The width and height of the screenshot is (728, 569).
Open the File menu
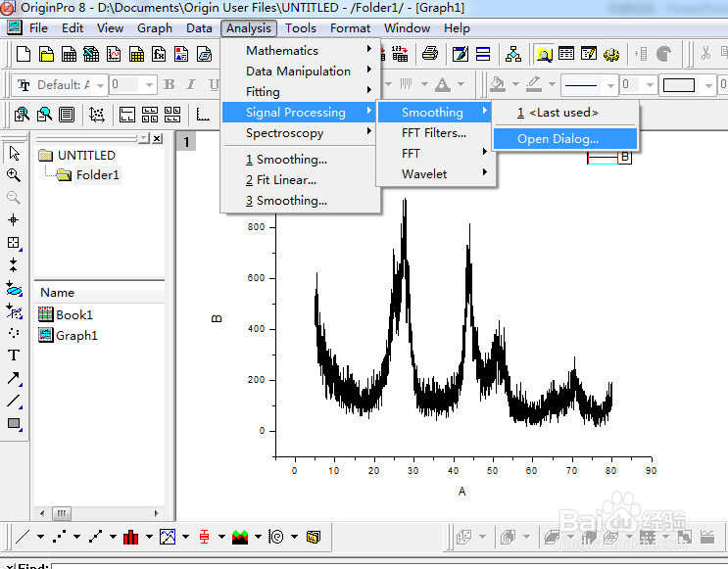[x=38, y=28]
